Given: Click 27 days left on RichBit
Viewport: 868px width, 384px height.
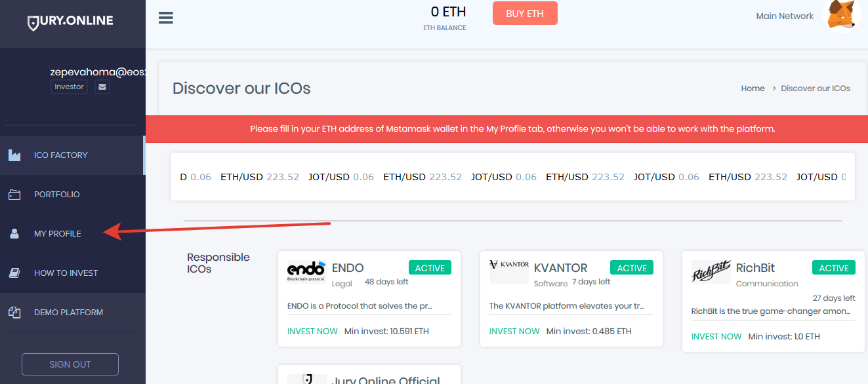Looking at the screenshot, I should pyautogui.click(x=834, y=298).
